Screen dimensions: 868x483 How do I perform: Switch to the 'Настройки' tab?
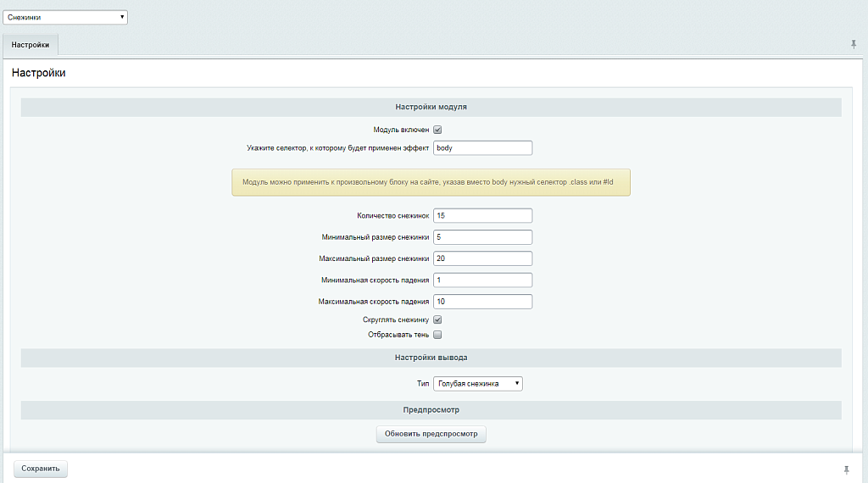click(x=30, y=45)
